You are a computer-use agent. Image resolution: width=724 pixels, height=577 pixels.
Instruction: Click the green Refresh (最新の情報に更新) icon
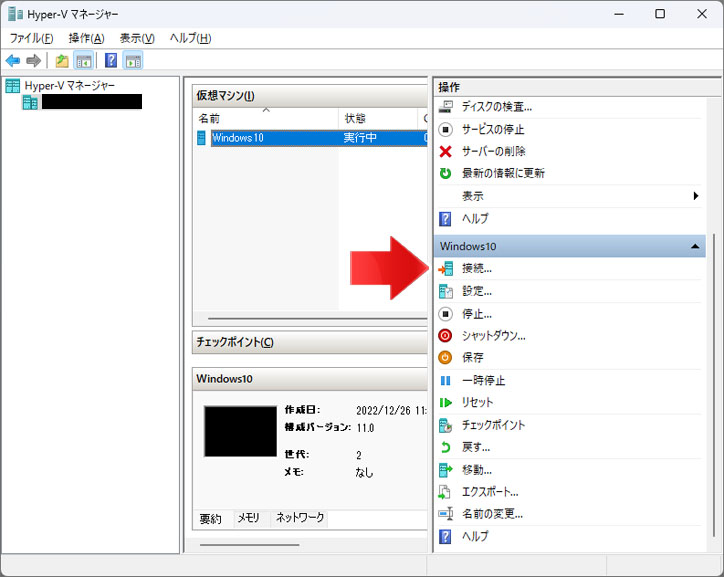point(445,173)
